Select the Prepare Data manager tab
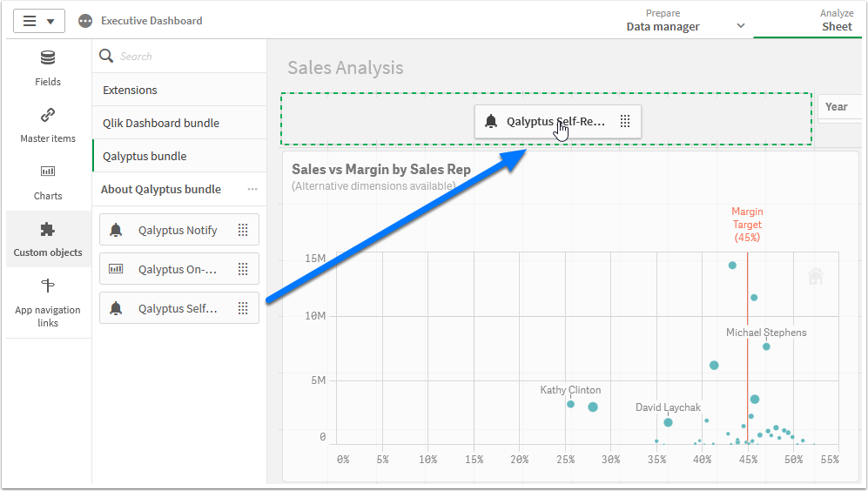 (x=663, y=21)
